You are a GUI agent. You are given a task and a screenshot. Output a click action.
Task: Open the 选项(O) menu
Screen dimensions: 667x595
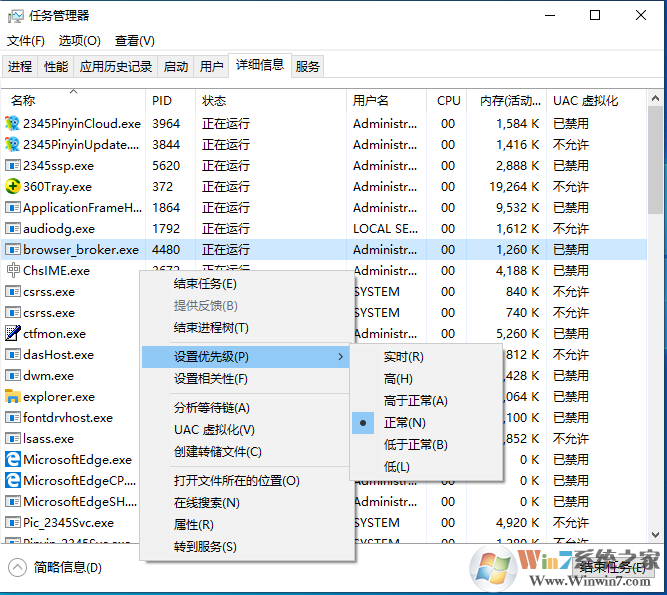click(x=80, y=41)
